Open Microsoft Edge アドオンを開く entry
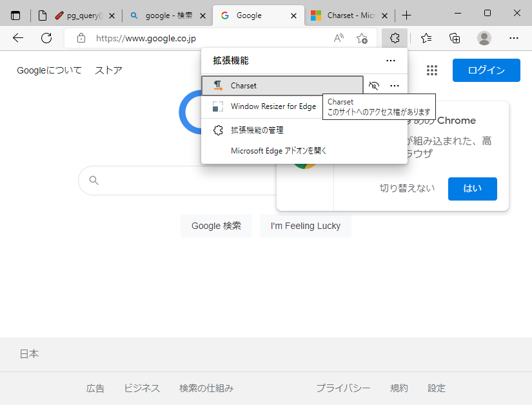Screen dimensions: 532x405 pyautogui.click(x=304, y=151)
